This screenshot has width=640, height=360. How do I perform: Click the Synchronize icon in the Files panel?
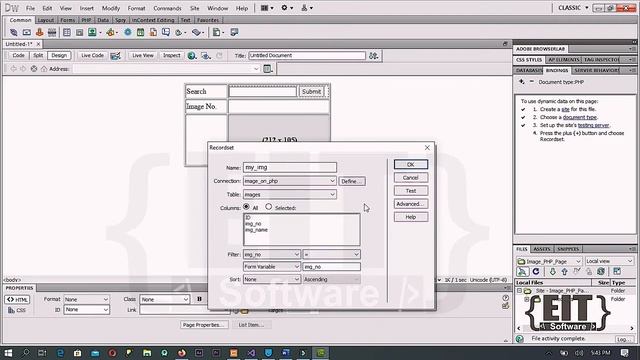pos(601,271)
